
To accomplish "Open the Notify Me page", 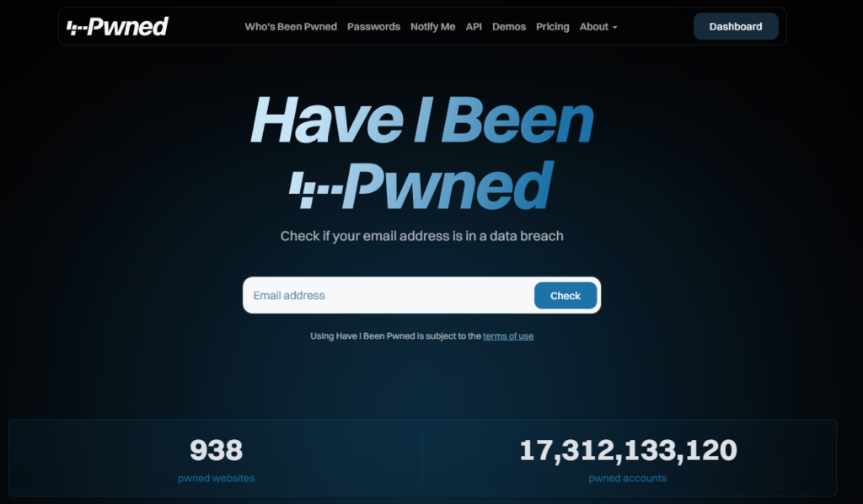I will pos(432,26).
